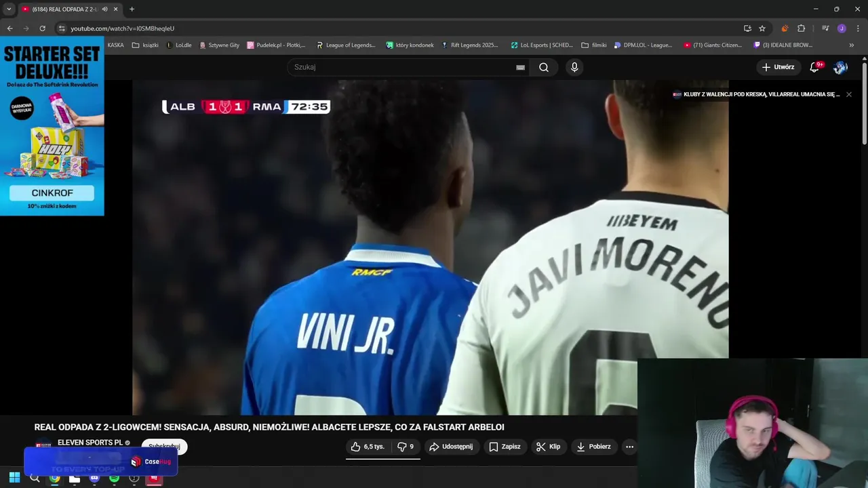
Task: Save video with Zapisz button
Action: 505,447
